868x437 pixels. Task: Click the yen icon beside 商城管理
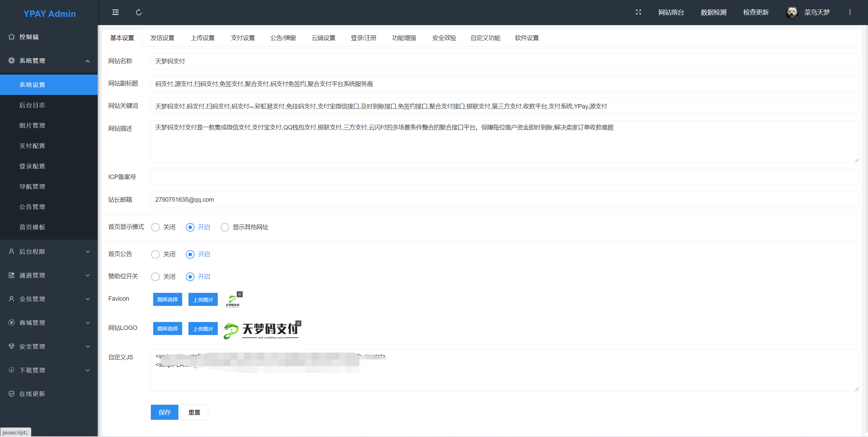[x=12, y=322]
